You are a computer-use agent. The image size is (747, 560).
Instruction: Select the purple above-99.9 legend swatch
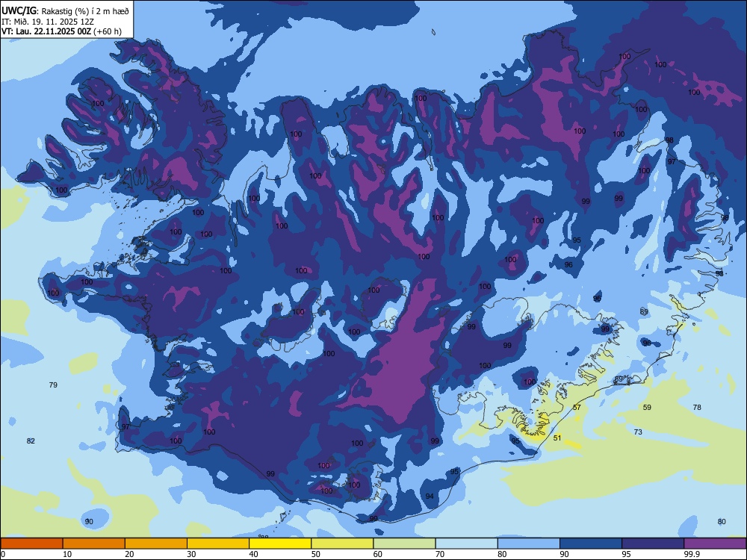click(715, 544)
